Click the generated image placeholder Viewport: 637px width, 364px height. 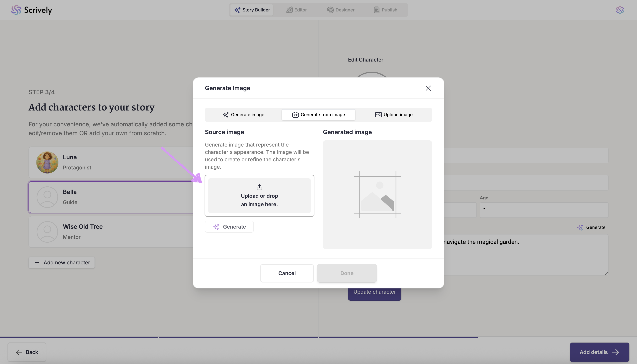377,195
